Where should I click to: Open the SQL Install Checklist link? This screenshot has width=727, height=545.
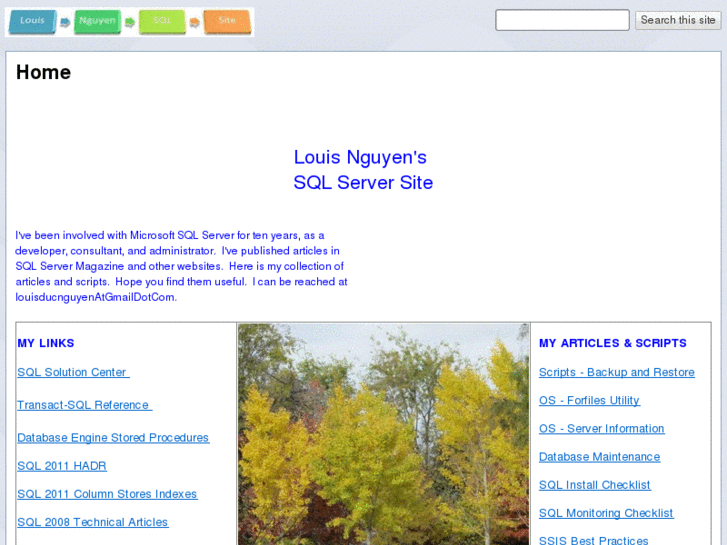coord(594,485)
